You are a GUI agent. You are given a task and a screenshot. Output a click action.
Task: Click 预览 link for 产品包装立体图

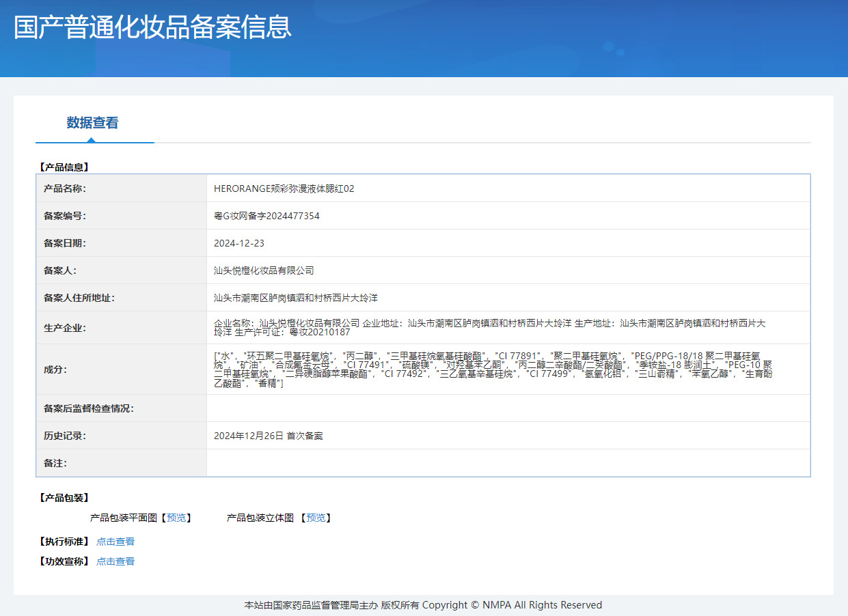[x=316, y=518]
